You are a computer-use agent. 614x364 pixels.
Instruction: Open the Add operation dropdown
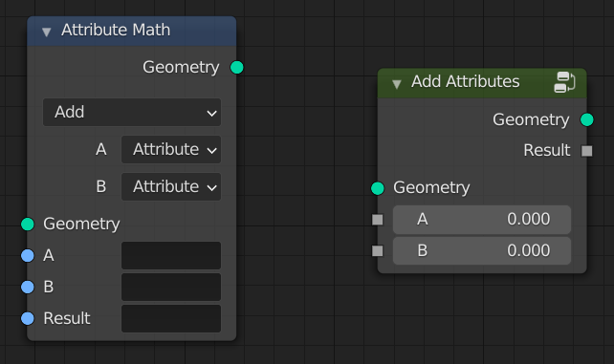pos(132,112)
